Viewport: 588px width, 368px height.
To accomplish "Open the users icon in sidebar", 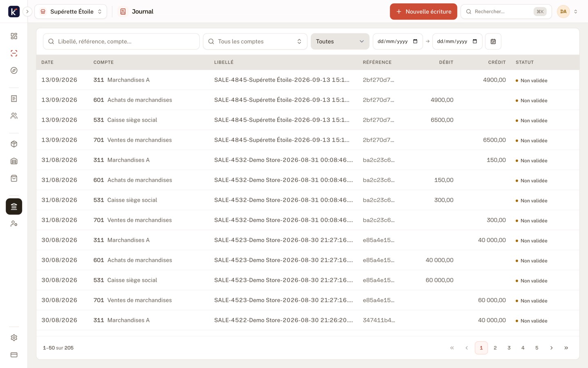I will click(14, 116).
